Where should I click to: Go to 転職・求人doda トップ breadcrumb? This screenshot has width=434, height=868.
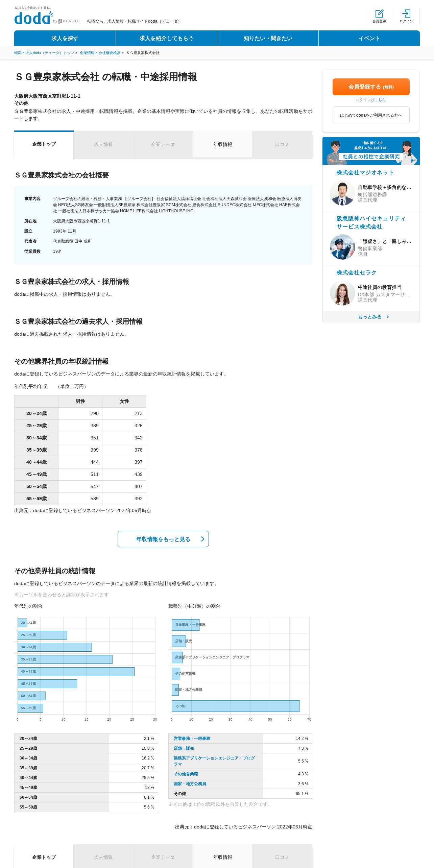44,53
